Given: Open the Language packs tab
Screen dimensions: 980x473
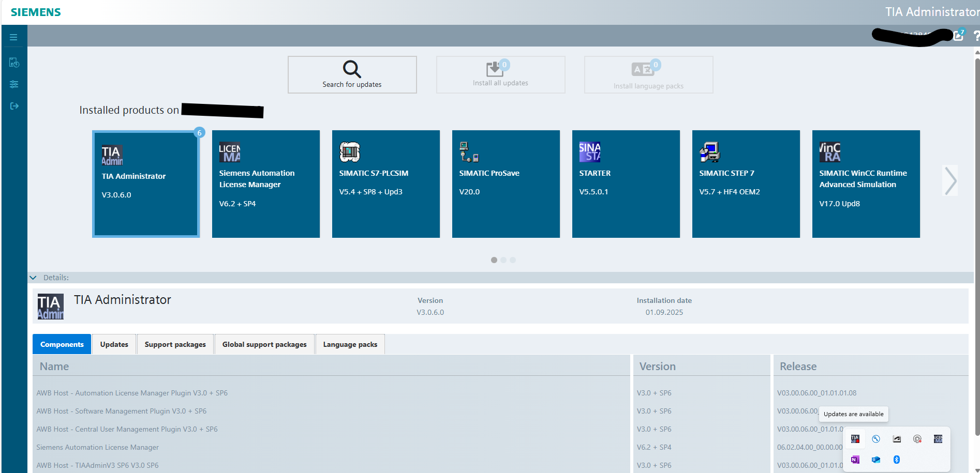Looking at the screenshot, I should pos(350,344).
